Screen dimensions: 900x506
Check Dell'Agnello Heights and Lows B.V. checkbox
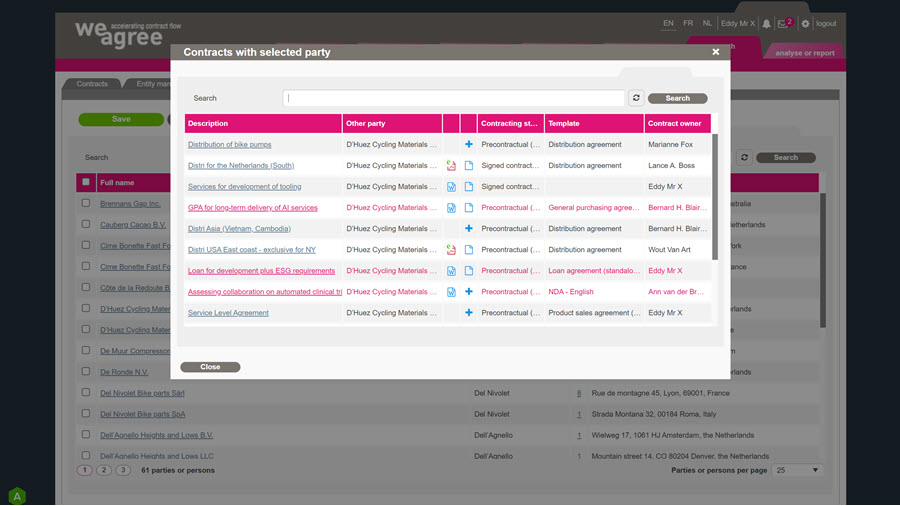86,434
